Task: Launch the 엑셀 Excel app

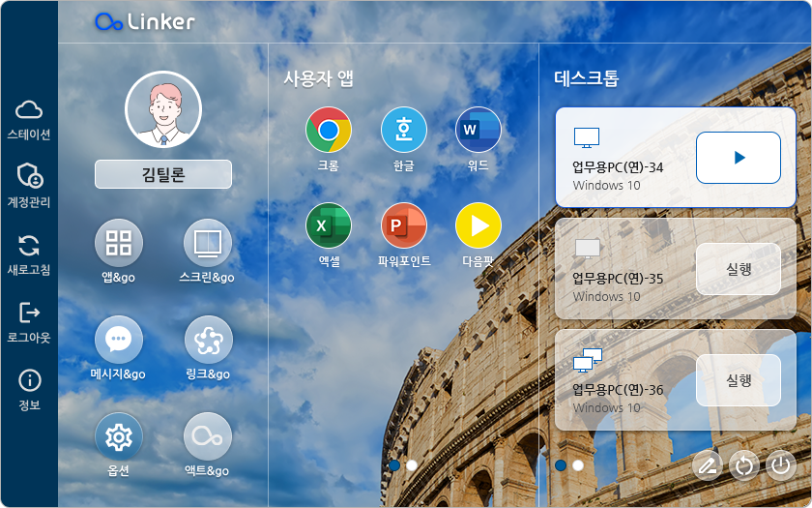Action: [329, 225]
